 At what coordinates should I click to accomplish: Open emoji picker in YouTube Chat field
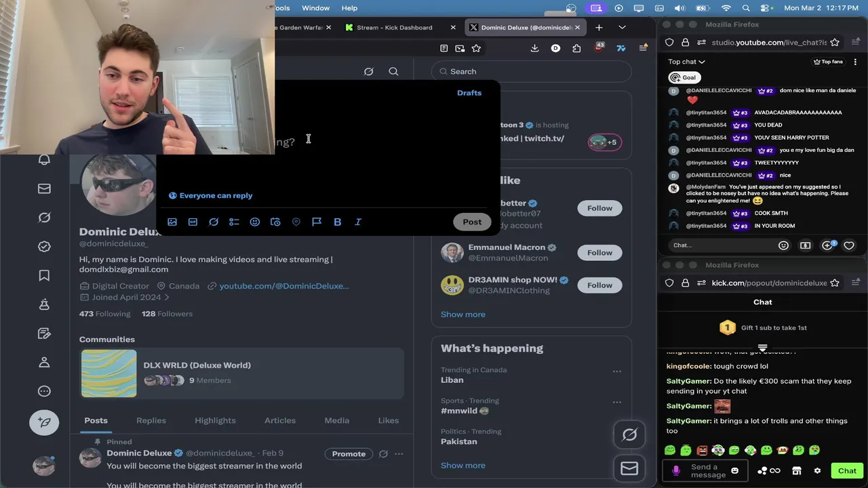click(783, 245)
